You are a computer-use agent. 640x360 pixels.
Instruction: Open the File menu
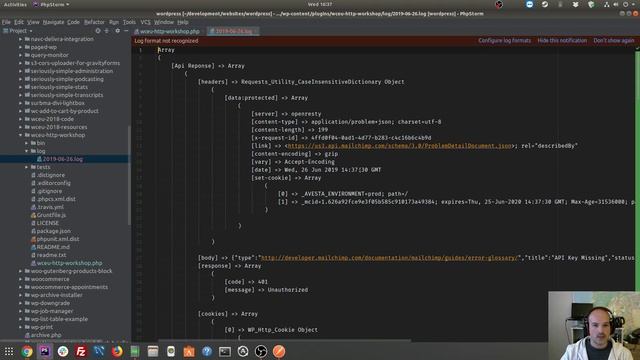tap(7, 22)
